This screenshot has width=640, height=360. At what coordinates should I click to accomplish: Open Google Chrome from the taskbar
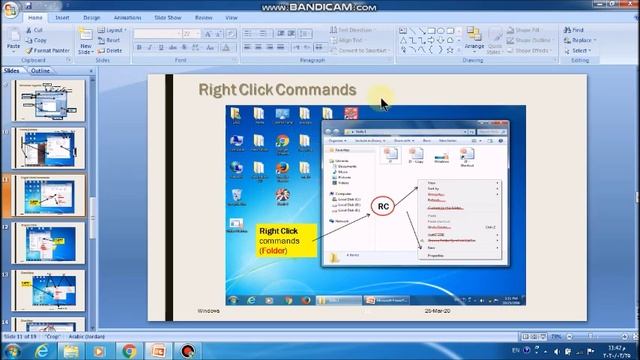(x=129, y=351)
